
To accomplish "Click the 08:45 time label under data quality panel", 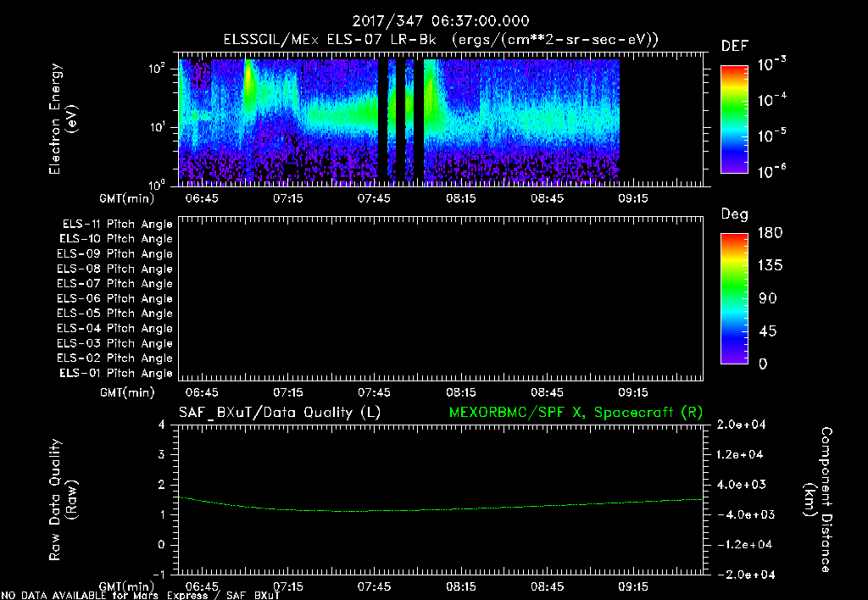I will 547,586.
